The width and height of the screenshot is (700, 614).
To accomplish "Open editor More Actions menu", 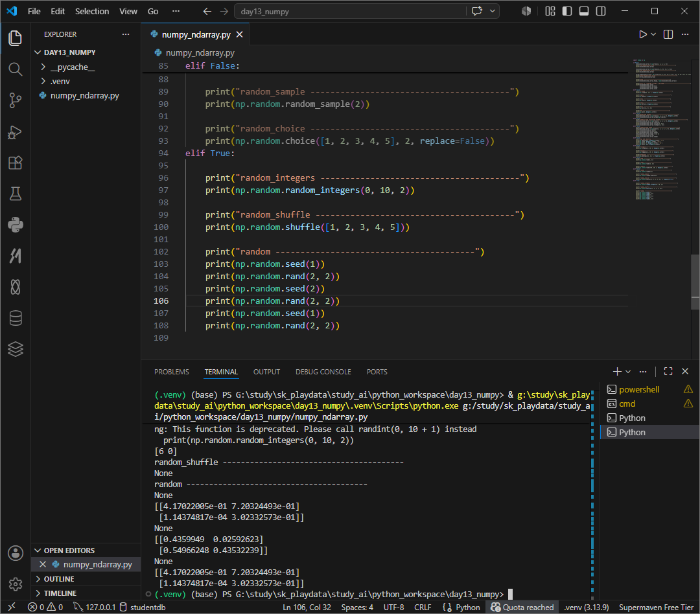I will [x=685, y=34].
